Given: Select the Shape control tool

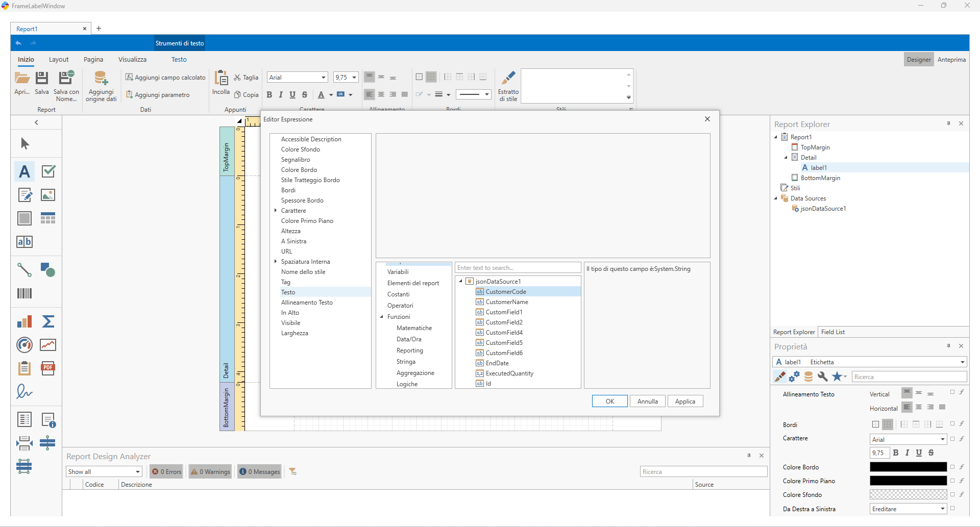Looking at the screenshot, I should pyautogui.click(x=48, y=269).
